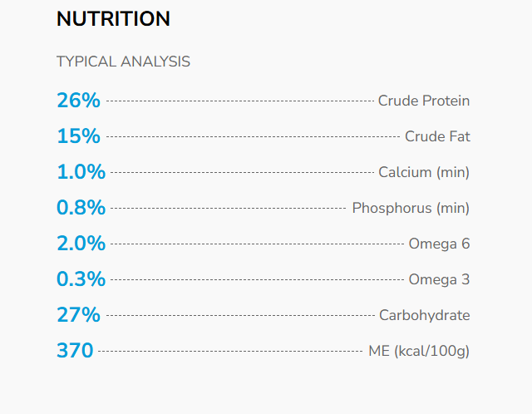Click dotted line in Omega 6 row
Viewport: 532px width, 414px height.
pos(256,244)
